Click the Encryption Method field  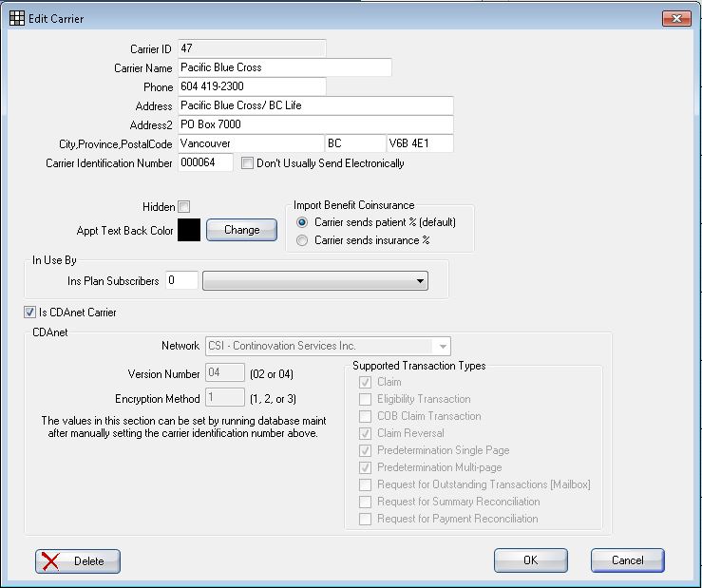pyautogui.click(x=225, y=398)
